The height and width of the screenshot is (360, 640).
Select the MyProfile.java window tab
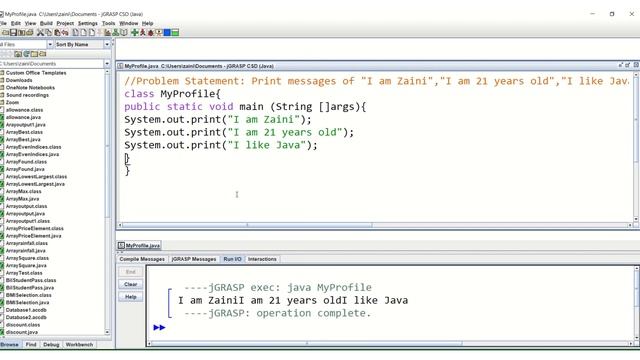(x=139, y=245)
